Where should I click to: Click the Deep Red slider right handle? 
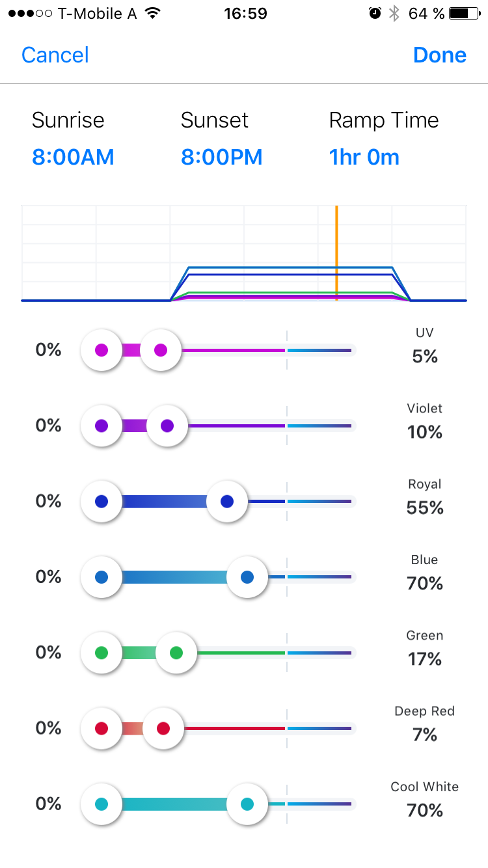pos(163,728)
